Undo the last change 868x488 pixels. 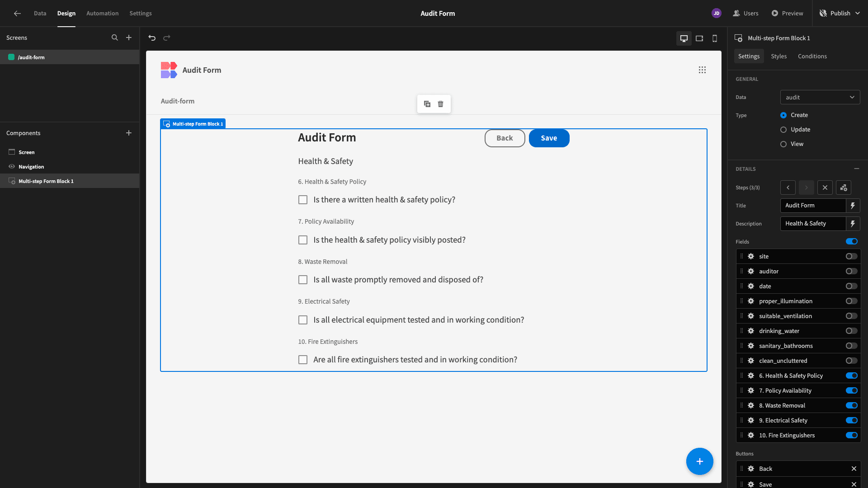[x=152, y=38]
